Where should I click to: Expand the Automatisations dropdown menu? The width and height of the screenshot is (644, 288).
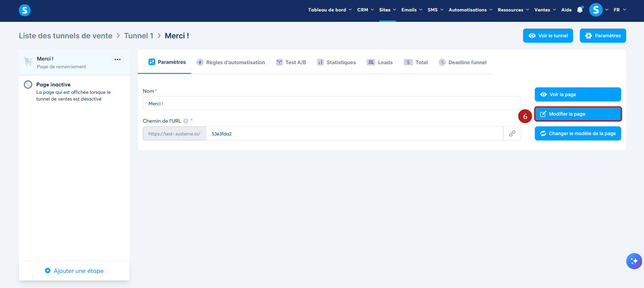pos(471,10)
